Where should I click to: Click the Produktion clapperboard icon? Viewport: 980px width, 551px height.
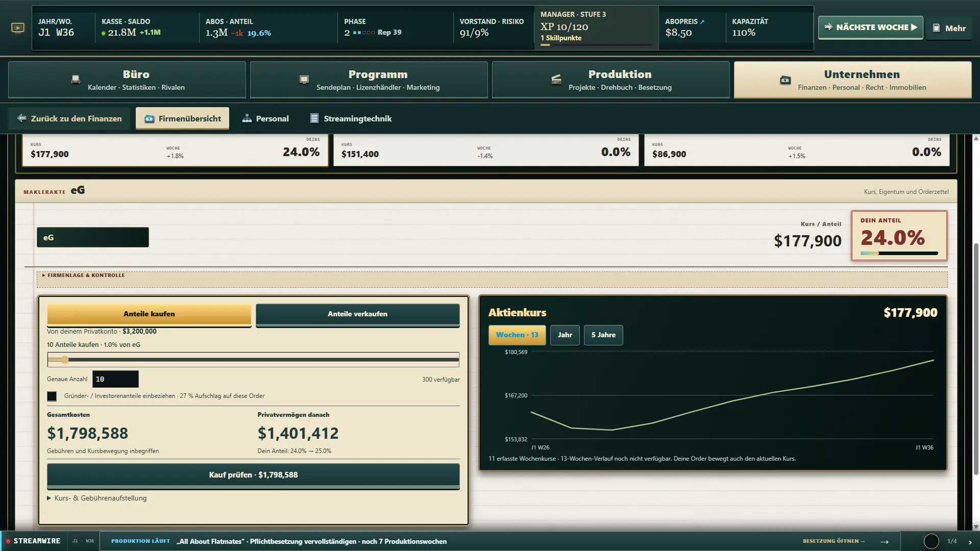point(556,80)
